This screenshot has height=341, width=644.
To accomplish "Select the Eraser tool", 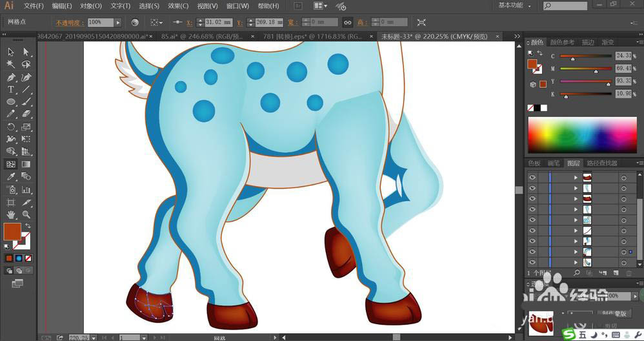I will pos(26,114).
